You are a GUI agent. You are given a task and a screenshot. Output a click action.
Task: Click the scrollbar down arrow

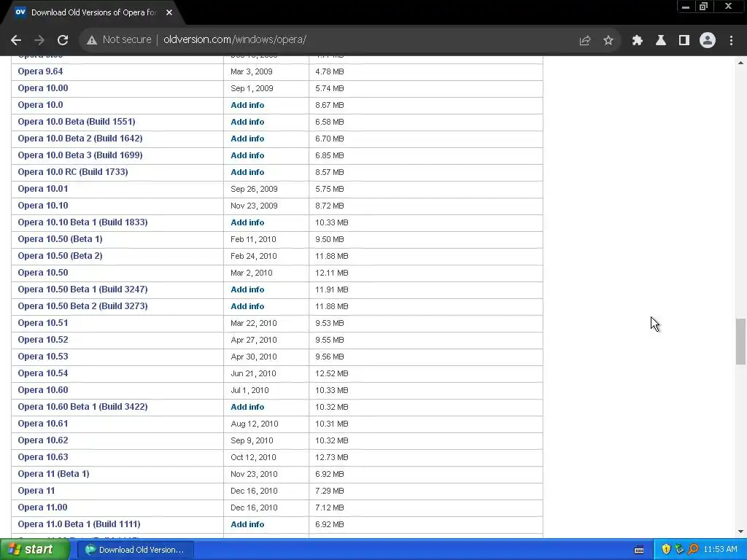point(740,532)
